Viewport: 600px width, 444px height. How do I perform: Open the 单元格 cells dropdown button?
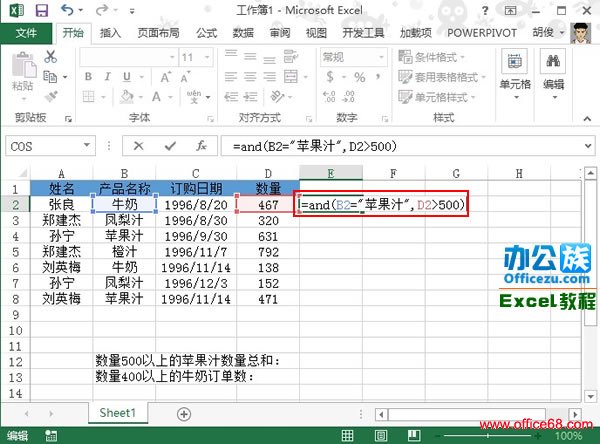click(515, 75)
